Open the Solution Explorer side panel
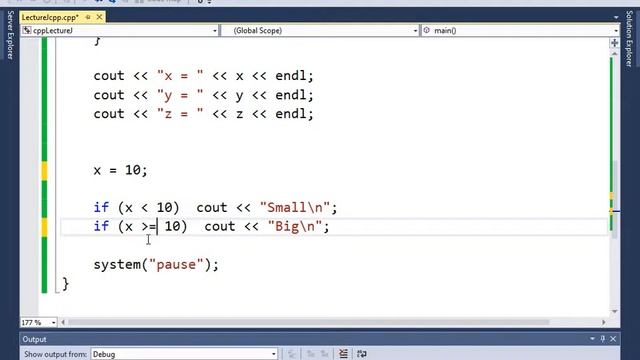 629,39
